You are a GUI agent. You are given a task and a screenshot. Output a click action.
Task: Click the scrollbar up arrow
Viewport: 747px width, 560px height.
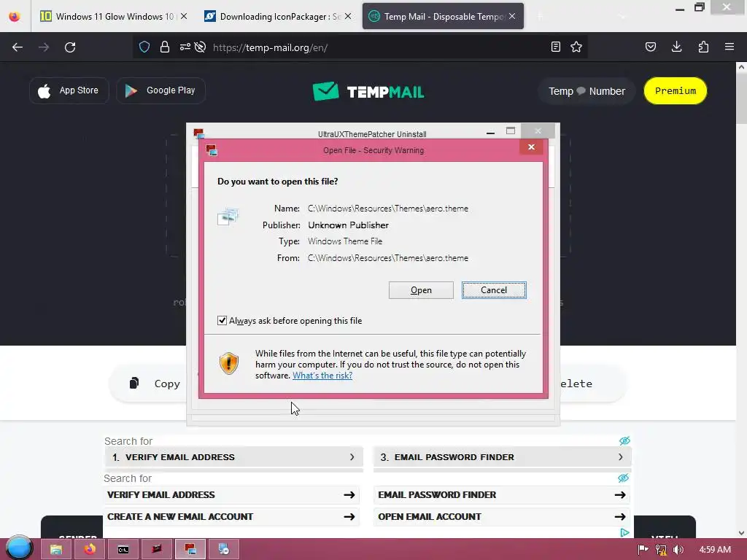tap(741, 67)
